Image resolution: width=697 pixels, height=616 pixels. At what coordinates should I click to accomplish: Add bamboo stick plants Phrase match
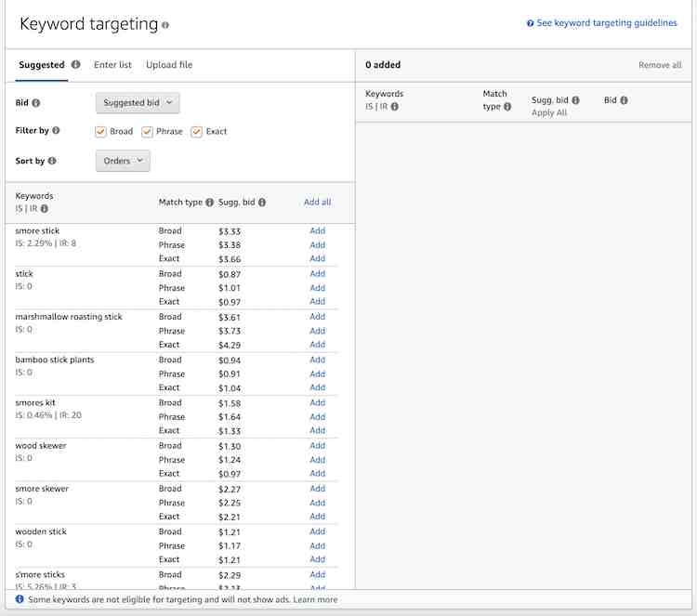pos(318,374)
